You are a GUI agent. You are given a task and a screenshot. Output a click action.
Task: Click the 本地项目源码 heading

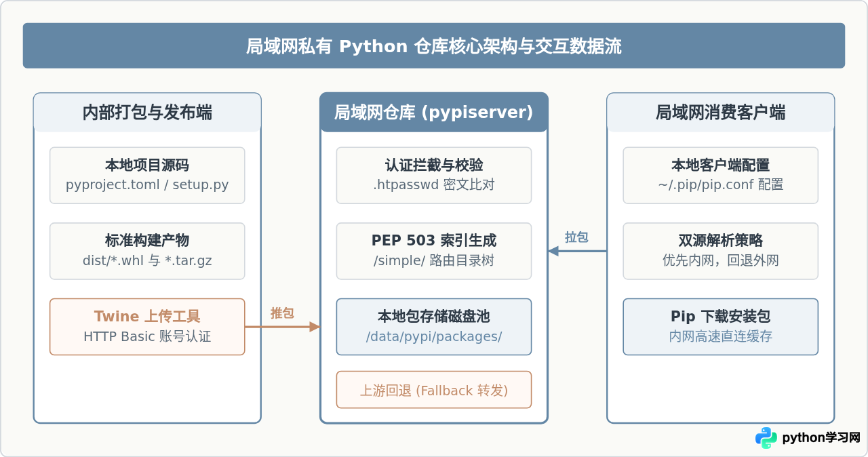click(147, 165)
